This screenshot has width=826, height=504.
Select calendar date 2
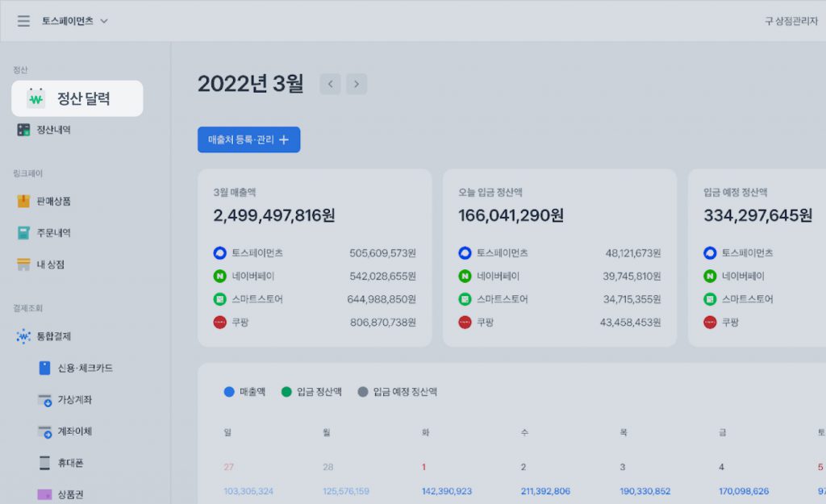(523, 467)
